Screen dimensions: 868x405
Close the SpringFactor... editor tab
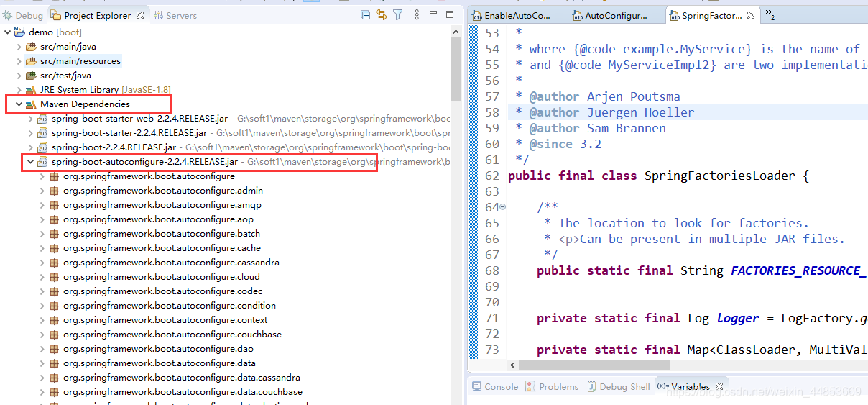point(751,14)
